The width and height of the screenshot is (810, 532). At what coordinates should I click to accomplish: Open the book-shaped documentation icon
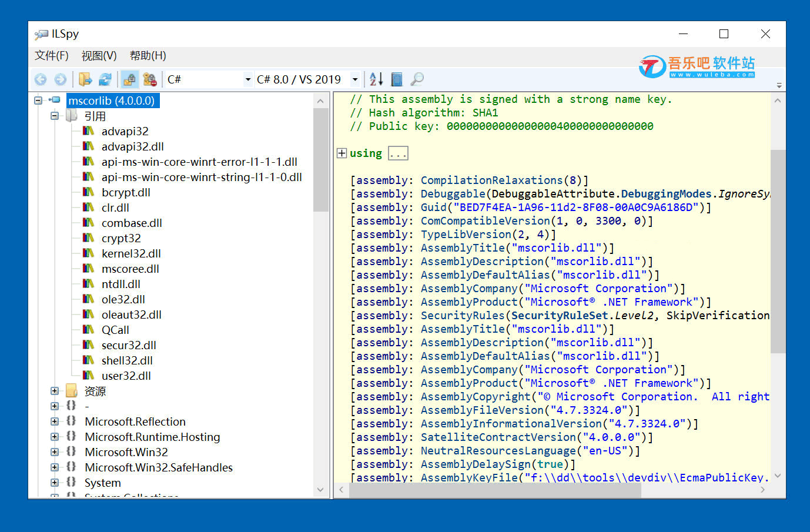397,79
